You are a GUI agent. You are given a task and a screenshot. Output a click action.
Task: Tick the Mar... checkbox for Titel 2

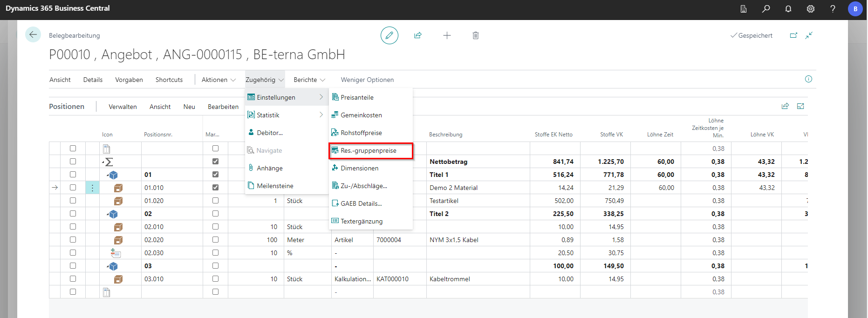[x=215, y=214]
